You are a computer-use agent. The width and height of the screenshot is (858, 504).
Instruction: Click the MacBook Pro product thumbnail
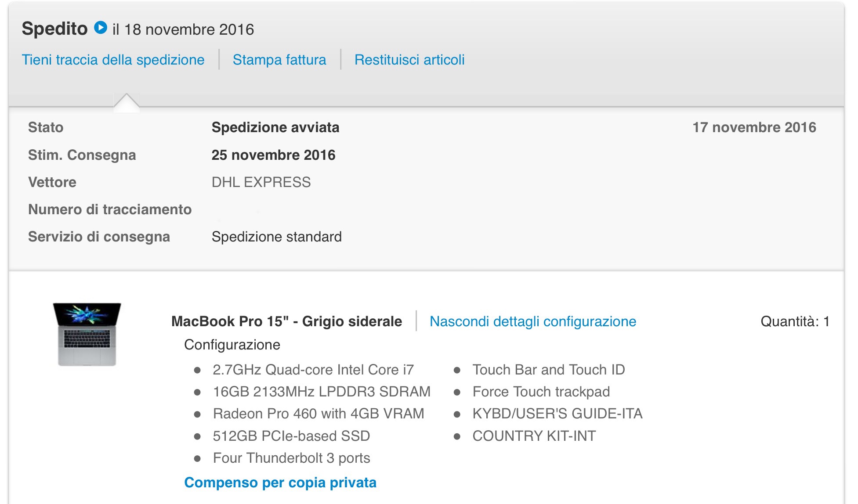[87, 334]
